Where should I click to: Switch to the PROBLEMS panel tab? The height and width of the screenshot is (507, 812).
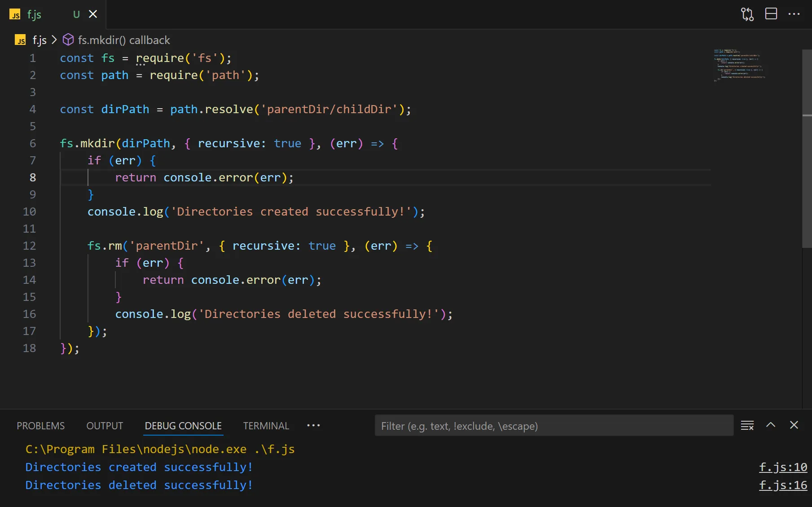pos(41,426)
